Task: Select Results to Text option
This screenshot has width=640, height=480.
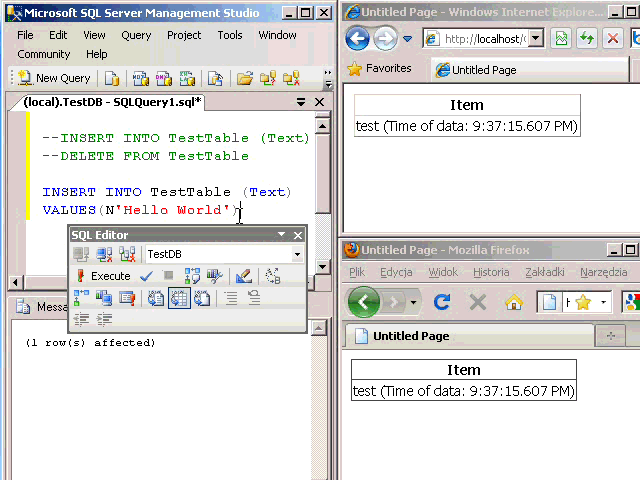Action: [x=156, y=298]
